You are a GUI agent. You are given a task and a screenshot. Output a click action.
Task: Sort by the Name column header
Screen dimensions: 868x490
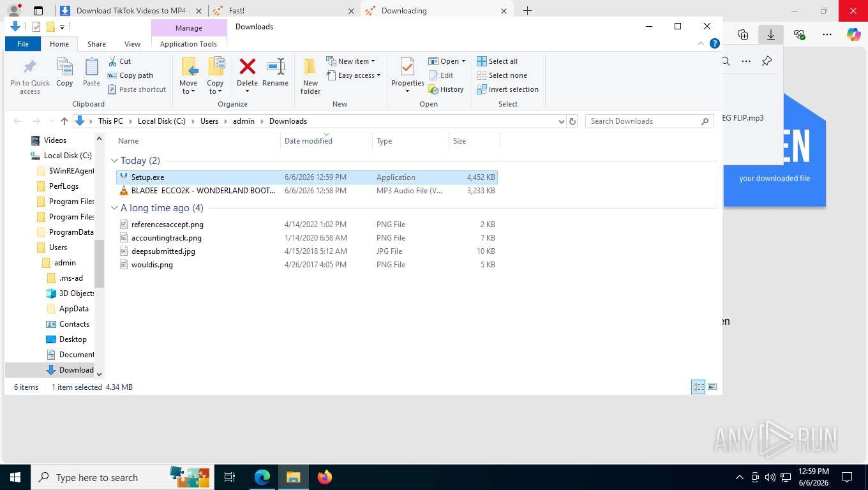[198, 141]
